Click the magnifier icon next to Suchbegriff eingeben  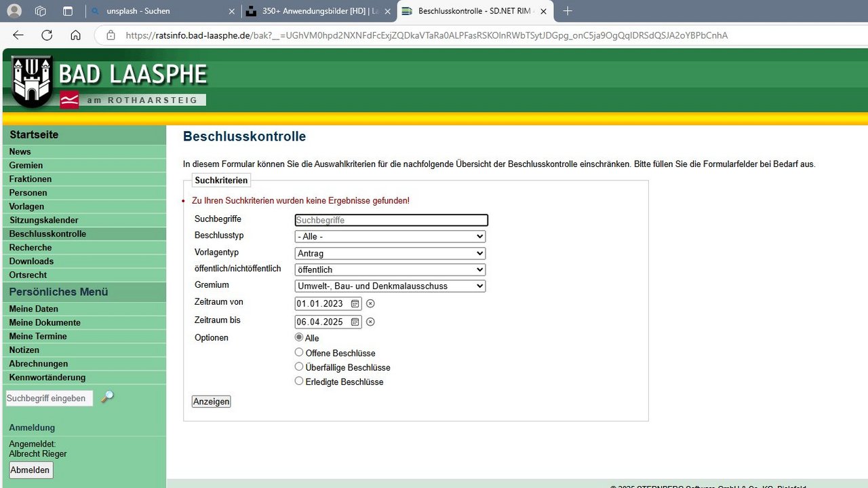click(x=107, y=398)
